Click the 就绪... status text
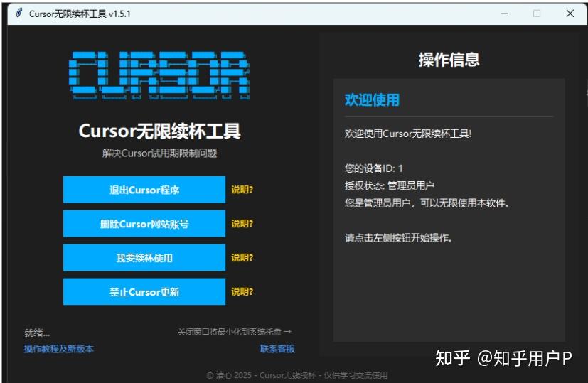The width and height of the screenshot is (588, 383). point(37,333)
